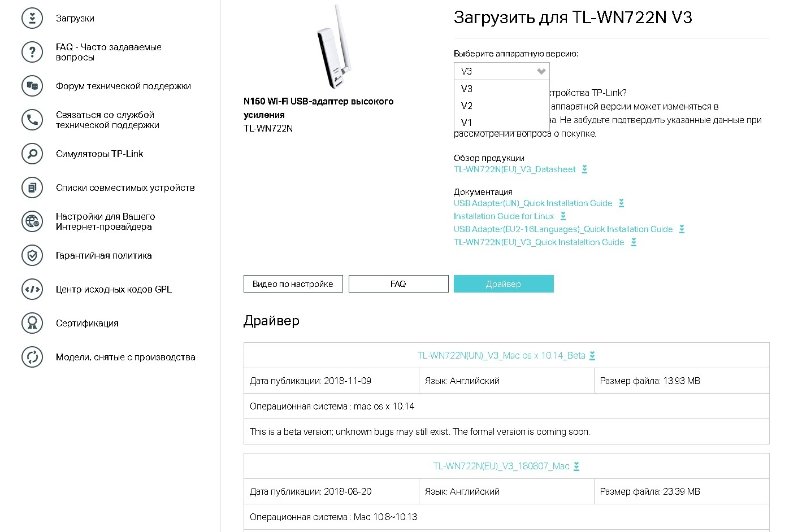This screenshot has height=532, width=798.
Task: Choose V1 hardware version option
Action: [x=467, y=122]
